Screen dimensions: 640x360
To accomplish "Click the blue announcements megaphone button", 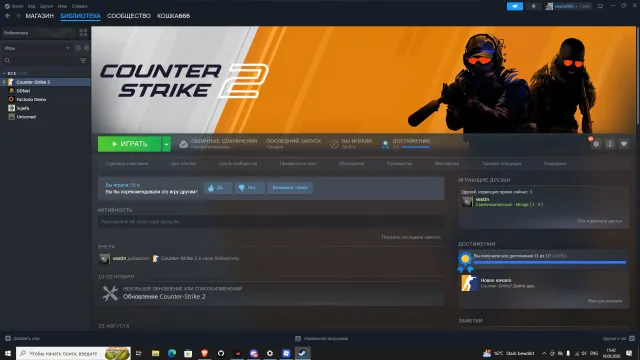I will pos(515,6).
